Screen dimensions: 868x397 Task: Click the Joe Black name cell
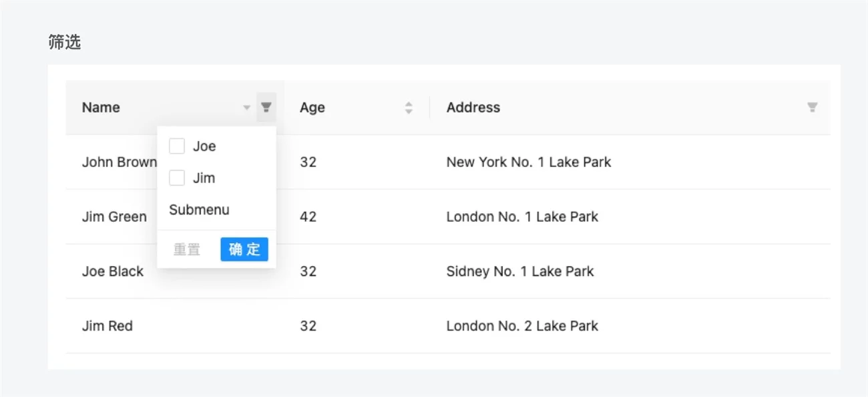pos(113,271)
